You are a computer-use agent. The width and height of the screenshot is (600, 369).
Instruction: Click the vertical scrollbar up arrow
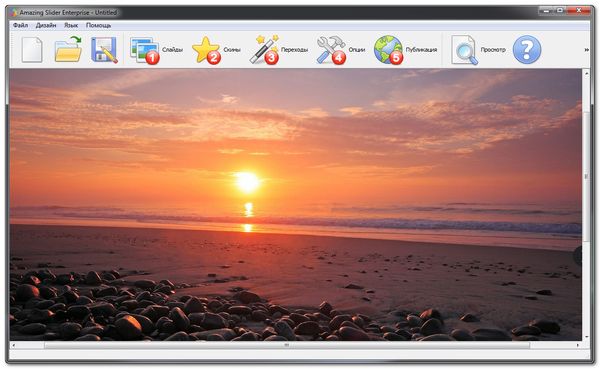coord(586,72)
